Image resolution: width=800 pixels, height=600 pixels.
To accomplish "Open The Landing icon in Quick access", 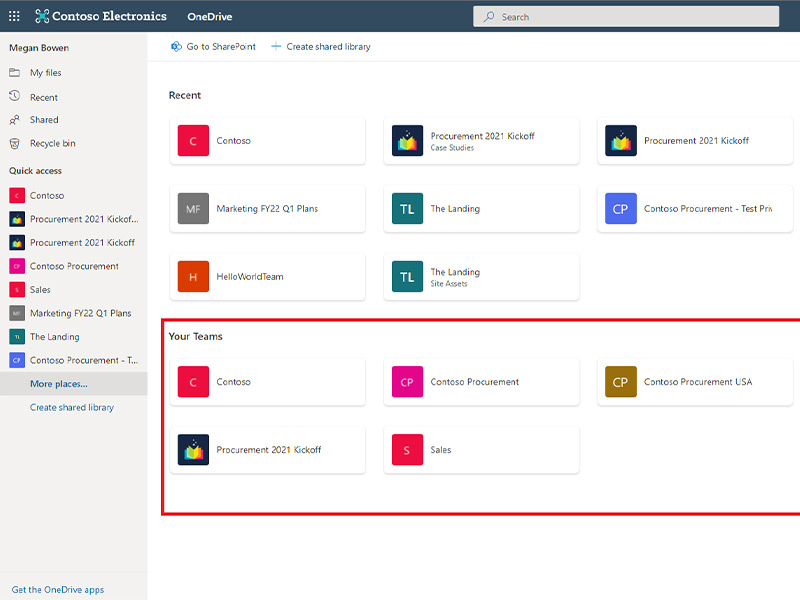I will pyautogui.click(x=17, y=336).
